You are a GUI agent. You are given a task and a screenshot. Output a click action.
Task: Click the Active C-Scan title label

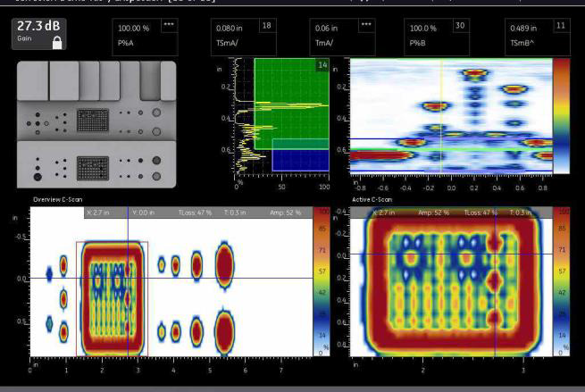tap(372, 199)
